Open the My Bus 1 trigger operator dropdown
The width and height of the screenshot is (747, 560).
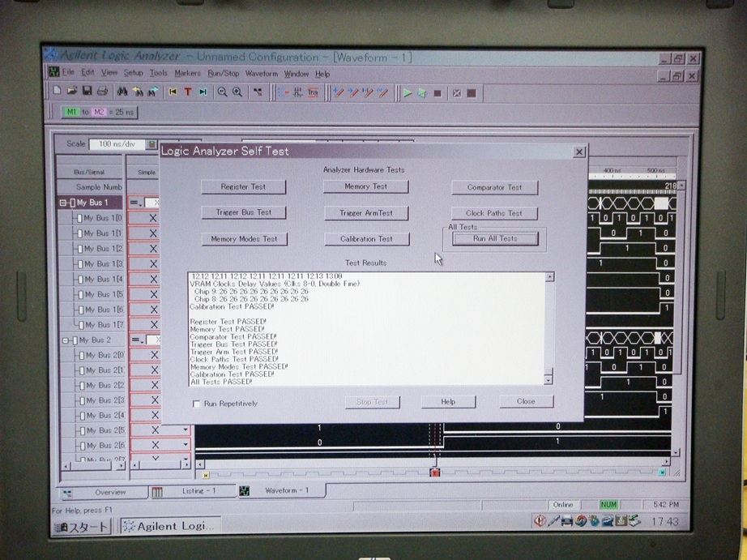(136, 203)
